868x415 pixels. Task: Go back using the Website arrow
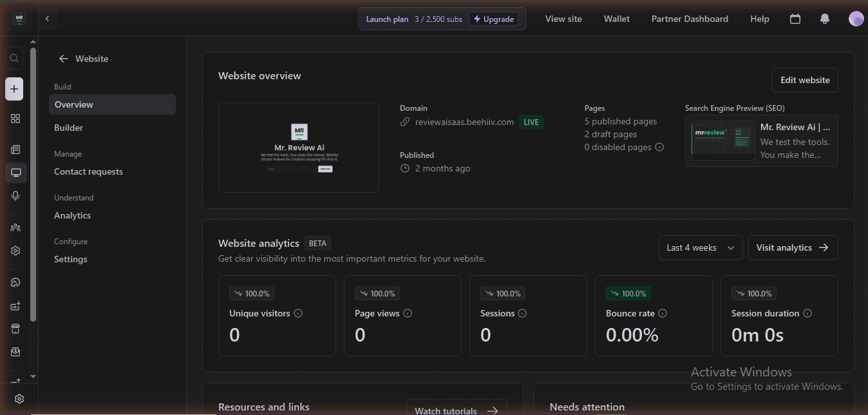(63, 59)
